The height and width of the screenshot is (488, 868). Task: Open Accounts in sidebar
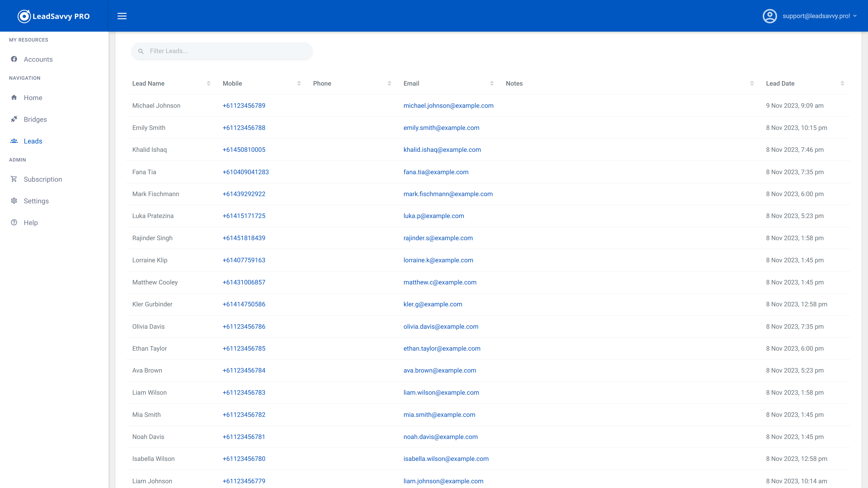[38, 59]
